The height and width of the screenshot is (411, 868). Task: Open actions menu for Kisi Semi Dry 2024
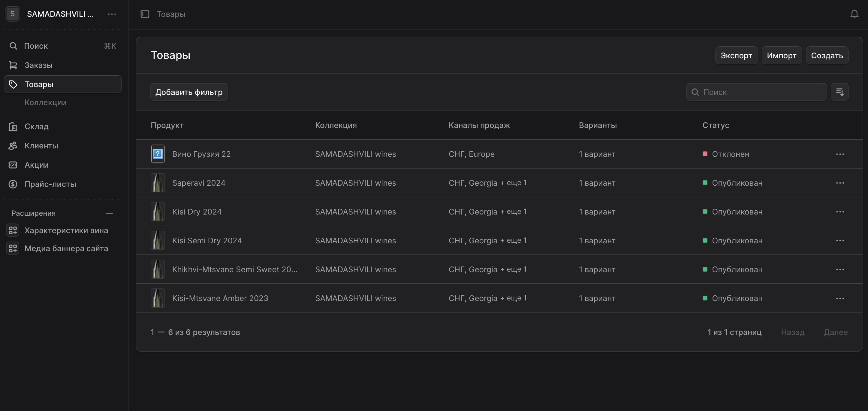[840, 241]
